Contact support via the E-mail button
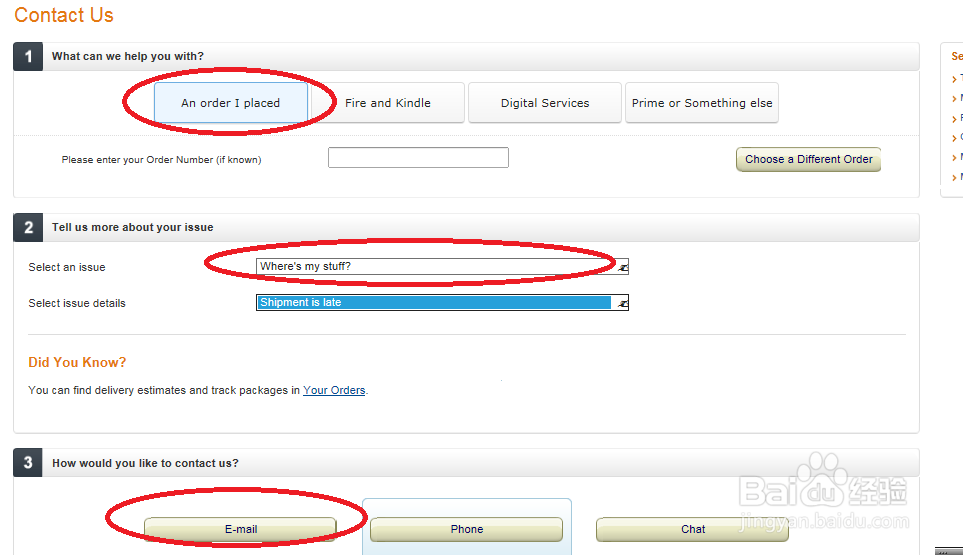Screen dimensions: 963x555 point(240,529)
